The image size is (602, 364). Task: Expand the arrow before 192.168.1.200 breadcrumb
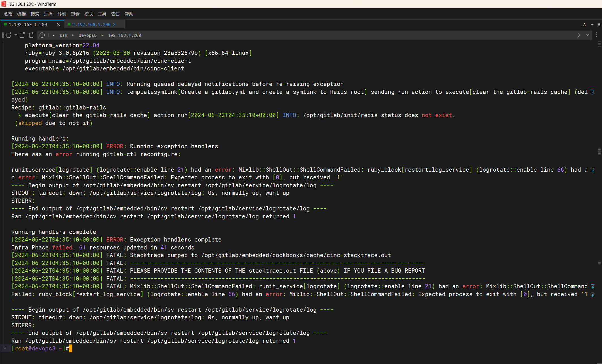point(102,35)
